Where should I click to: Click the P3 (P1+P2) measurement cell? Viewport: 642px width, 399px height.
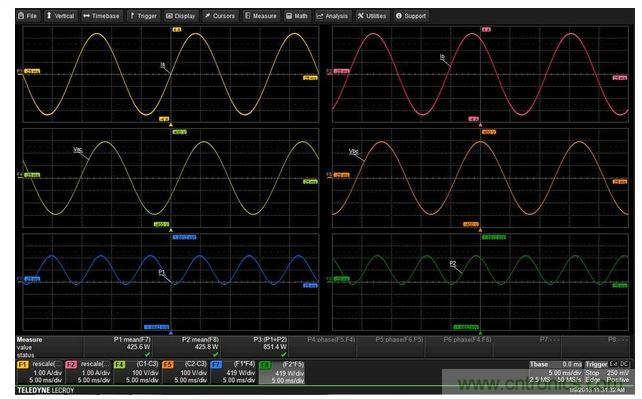pyautogui.click(x=254, y=347)
